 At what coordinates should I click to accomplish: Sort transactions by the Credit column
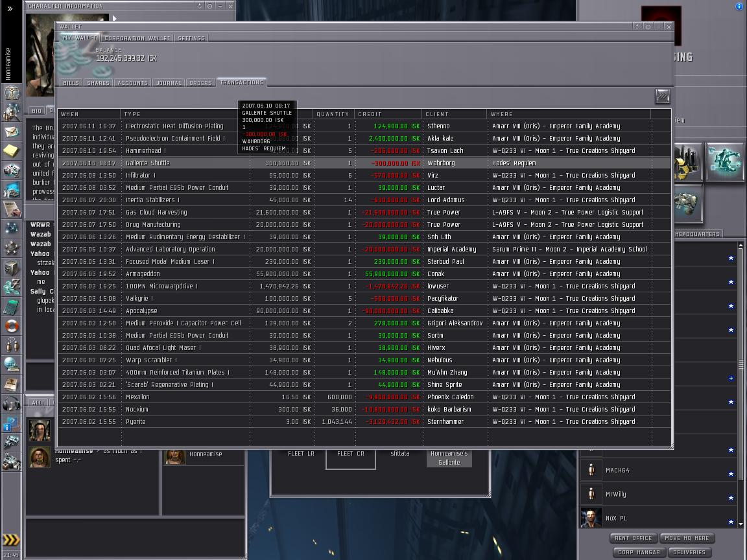click(388, 114)
